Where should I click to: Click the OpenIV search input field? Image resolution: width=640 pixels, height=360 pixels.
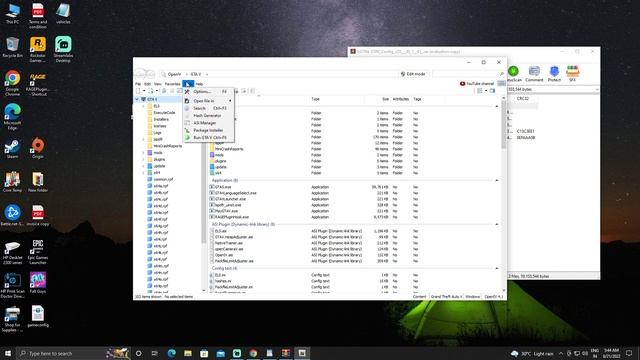(465, 74)
